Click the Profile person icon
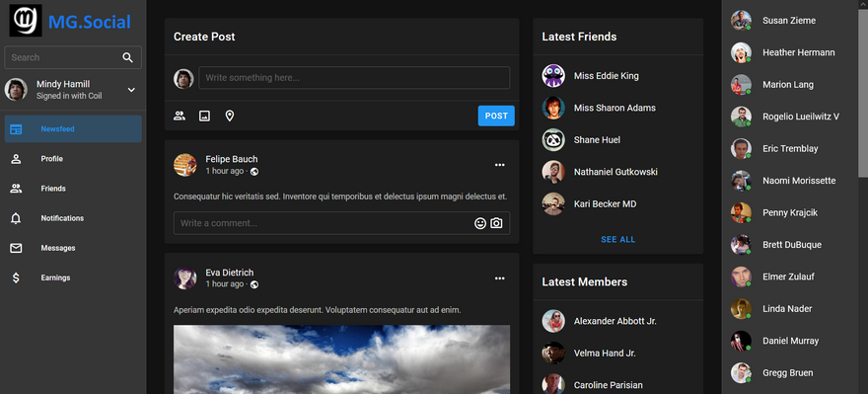Viewport: 868px width, 394px height. pos(16,159)
